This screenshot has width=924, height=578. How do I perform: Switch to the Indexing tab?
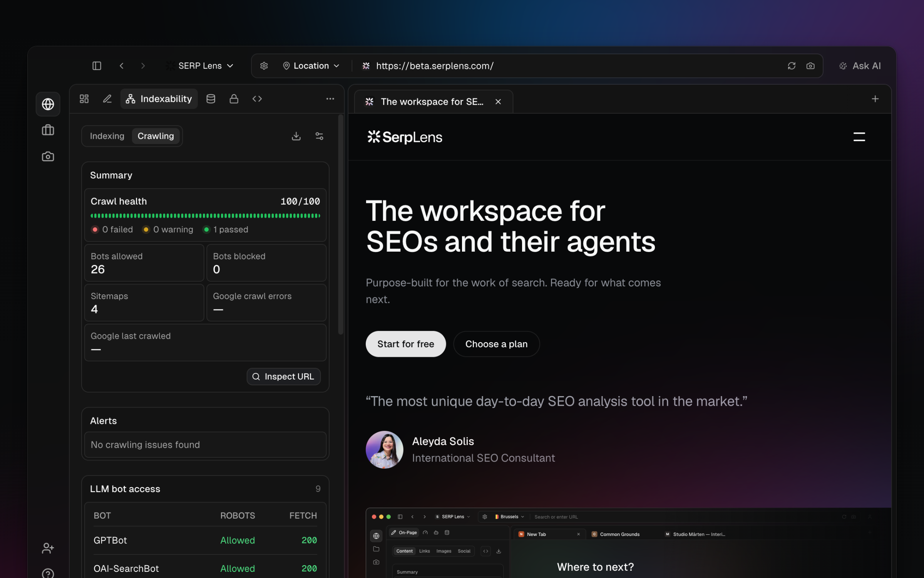pos(107,136)
